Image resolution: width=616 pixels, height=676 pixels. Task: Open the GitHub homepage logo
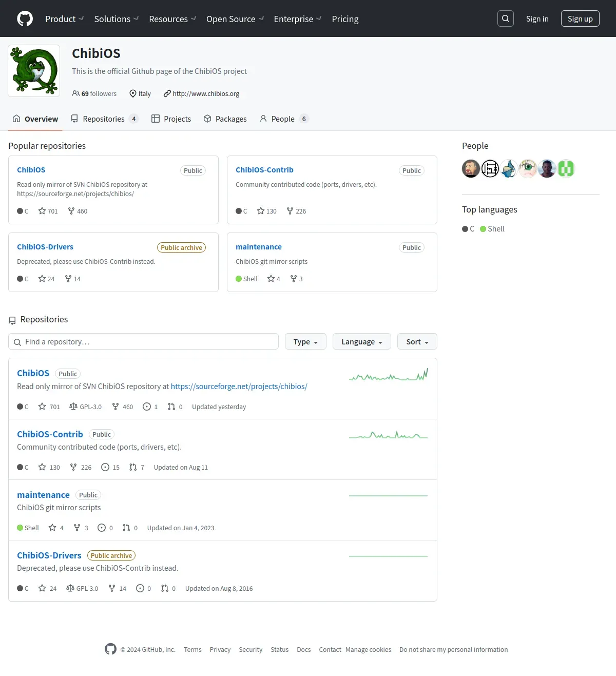pos(25,18)
